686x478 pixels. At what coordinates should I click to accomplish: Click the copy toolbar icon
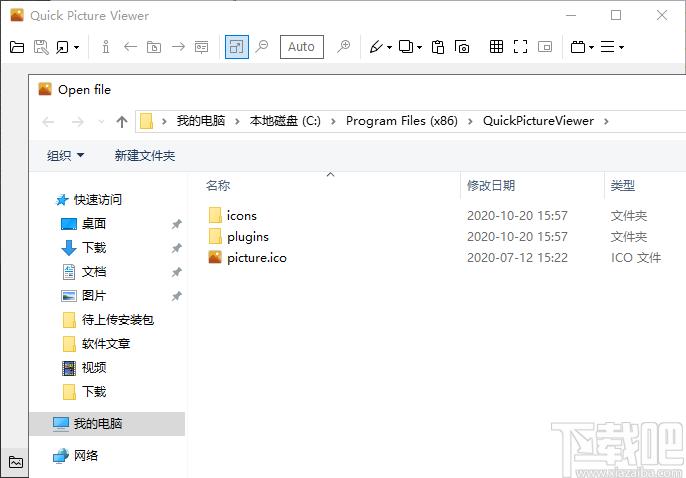click(x=406, y=46)
